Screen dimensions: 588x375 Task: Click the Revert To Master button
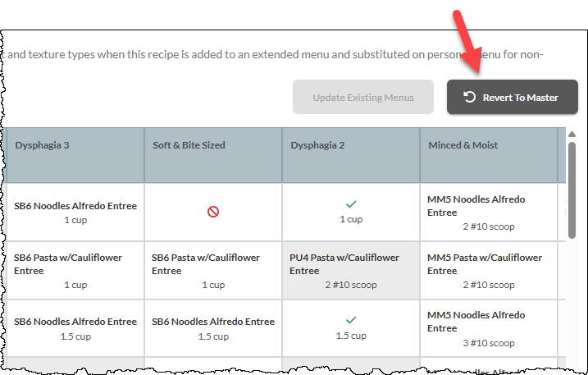pos(513,97)
